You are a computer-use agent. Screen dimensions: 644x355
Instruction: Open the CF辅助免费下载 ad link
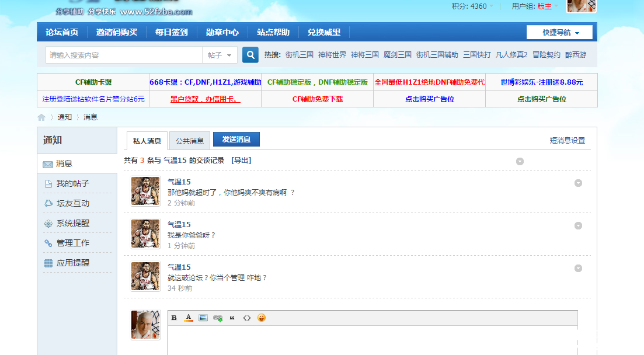pyautogui.click(x=318, y=99)
